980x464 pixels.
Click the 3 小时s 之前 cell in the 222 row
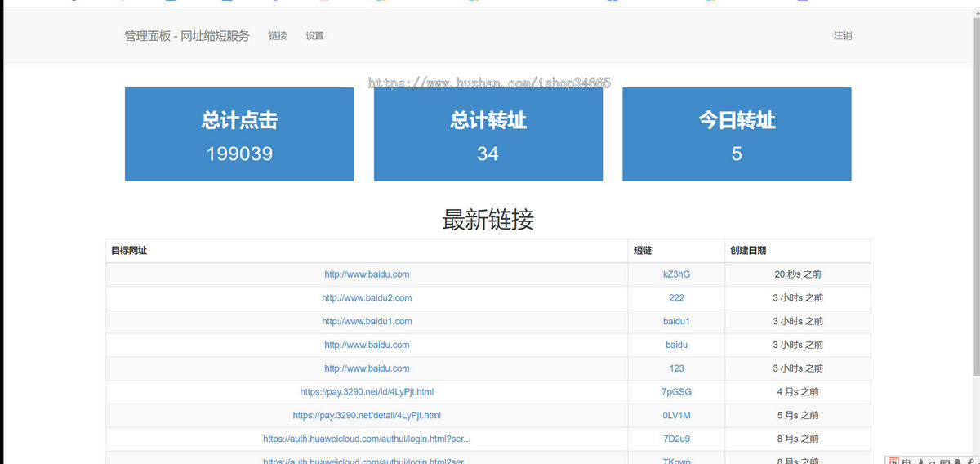(798, 298)
